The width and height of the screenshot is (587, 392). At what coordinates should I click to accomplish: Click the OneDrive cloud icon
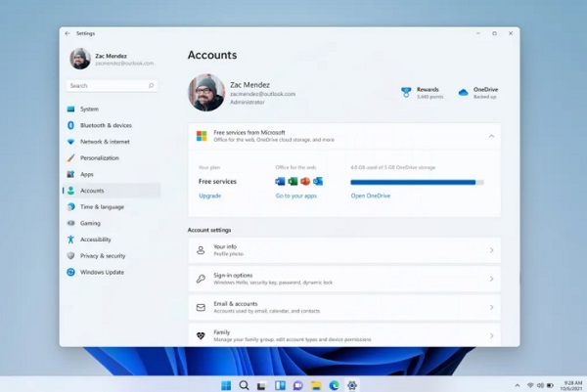pyautogui.click(x=464, y=93)
